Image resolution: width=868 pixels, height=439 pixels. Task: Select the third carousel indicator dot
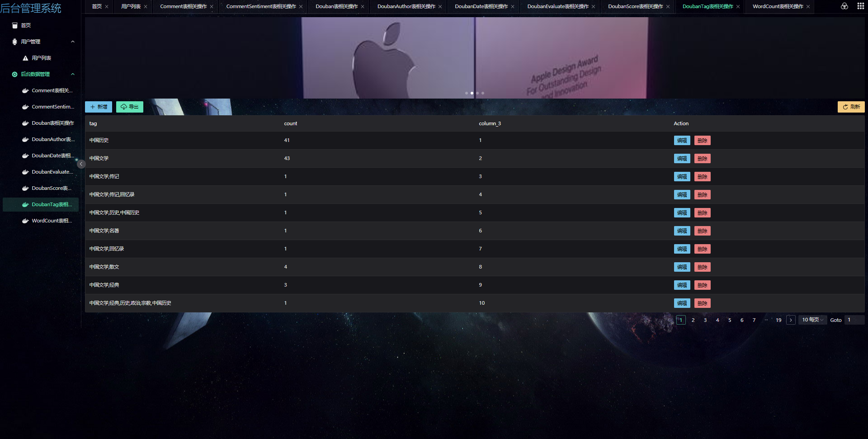tap(477, 93)
